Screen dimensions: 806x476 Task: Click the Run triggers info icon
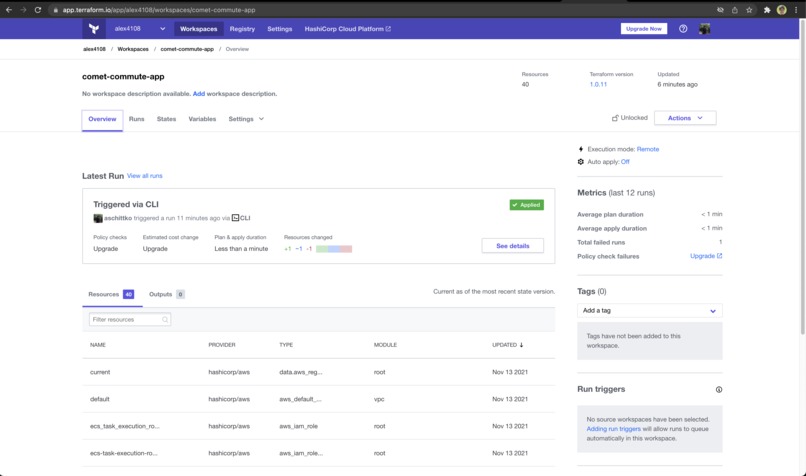(x=719, y=390)
